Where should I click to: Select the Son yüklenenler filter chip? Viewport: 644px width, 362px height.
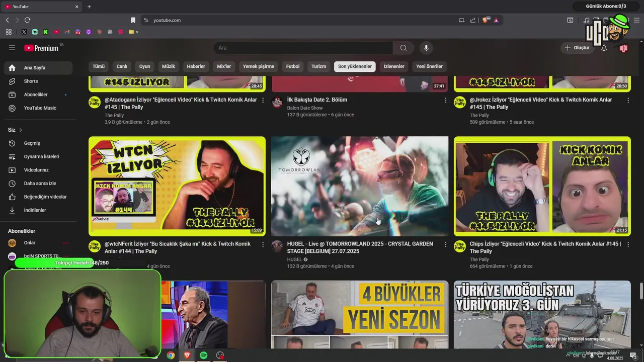click(x=355, y=66)
